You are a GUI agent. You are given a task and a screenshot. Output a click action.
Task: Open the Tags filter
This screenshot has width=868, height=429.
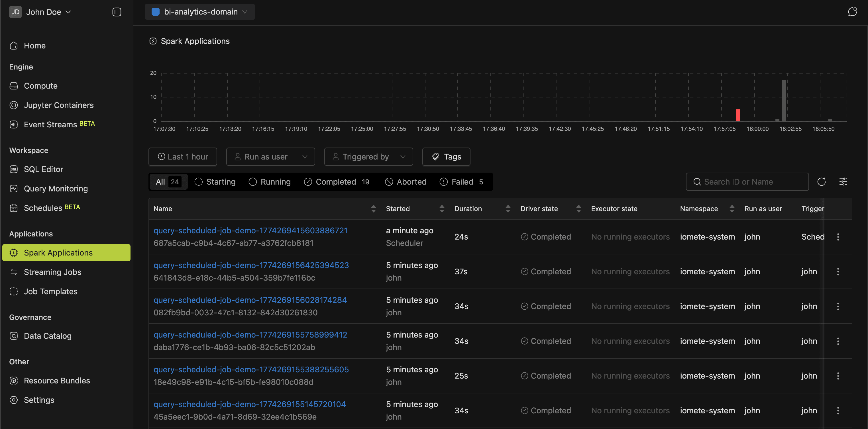pyautogui.click(x=446, y=157)
